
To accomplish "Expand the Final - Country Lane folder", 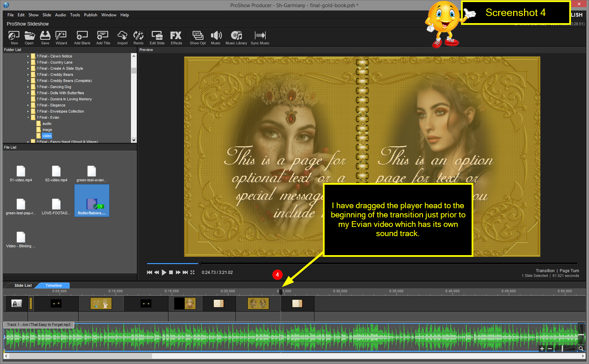I will 28,63.
